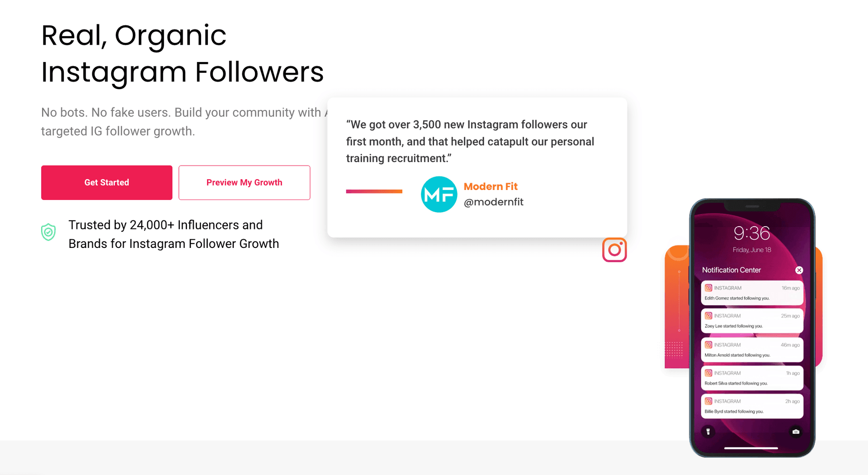Image resolution: width=868 pixels, height=475 pixels.
Task: Click Instagram icon in Edith Gomez notification
Action: [x=708, y=288]
